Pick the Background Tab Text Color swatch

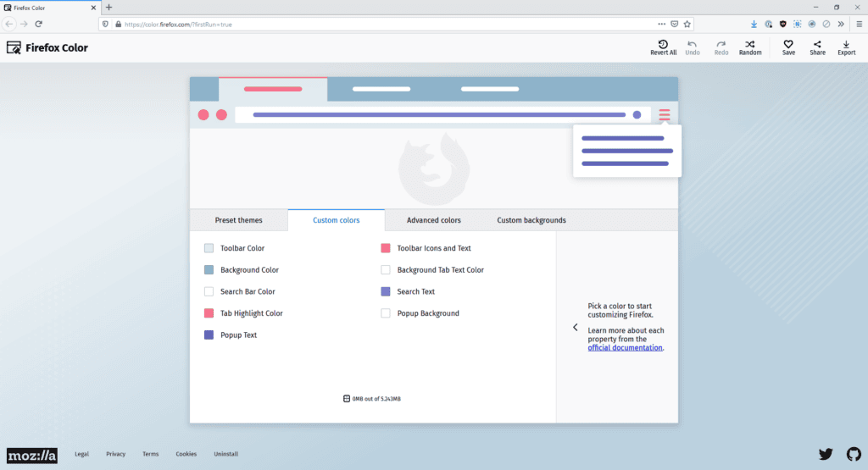pyautogui.click(x=386, y=270)
